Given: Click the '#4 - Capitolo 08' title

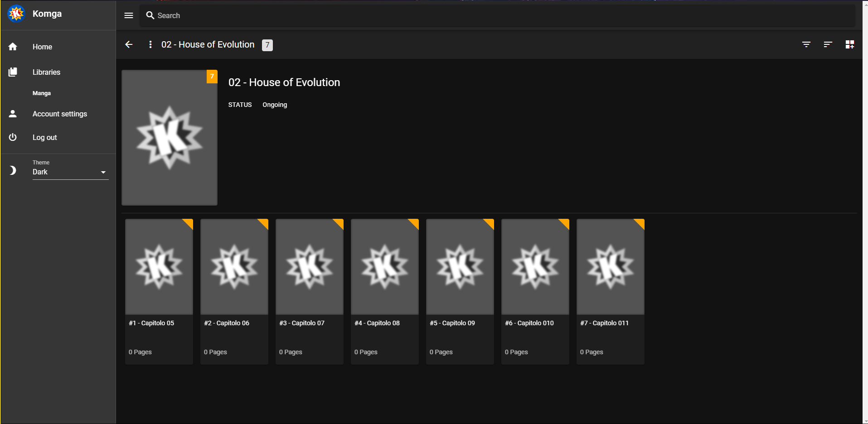Looking at the screenshot, I should point(377,323).
